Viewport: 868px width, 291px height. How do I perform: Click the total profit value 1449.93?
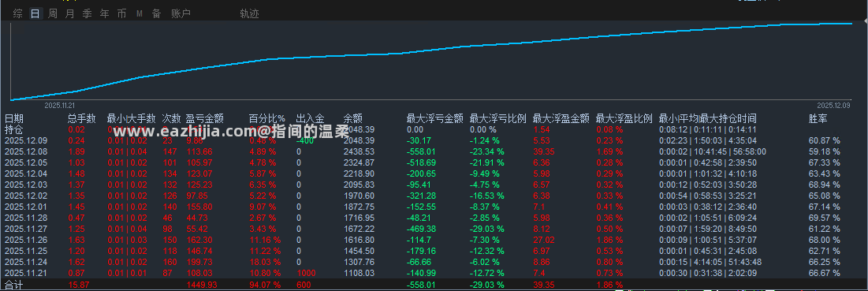coord(203,285)
